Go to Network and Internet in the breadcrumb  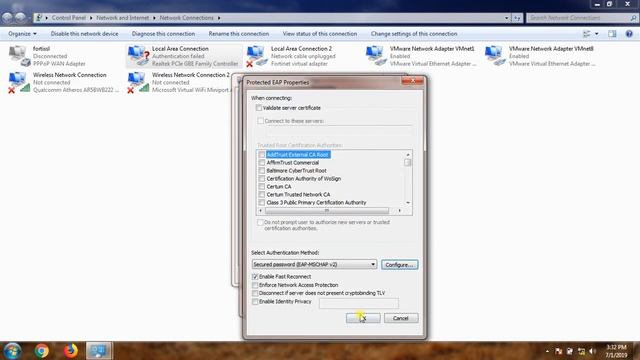[x=122, y=18]
